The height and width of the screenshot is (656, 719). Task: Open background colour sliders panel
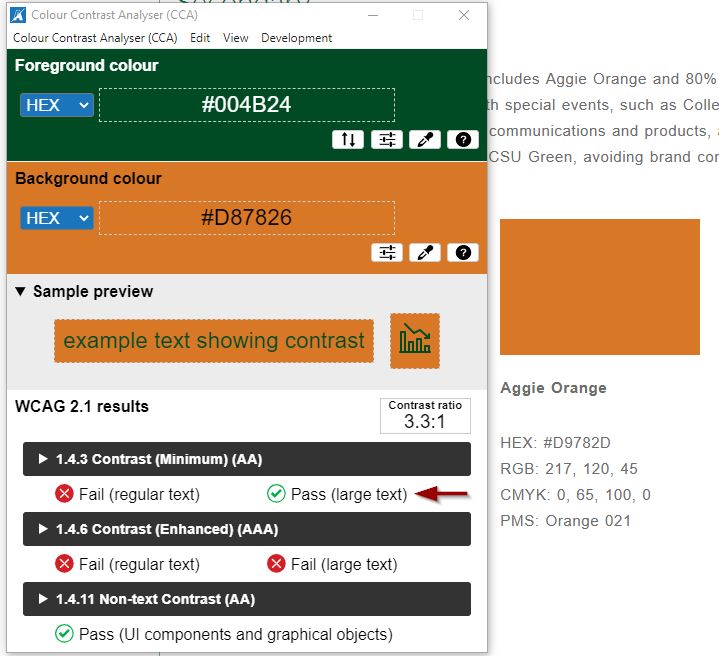pyautogui.click(x=387, y=252)
